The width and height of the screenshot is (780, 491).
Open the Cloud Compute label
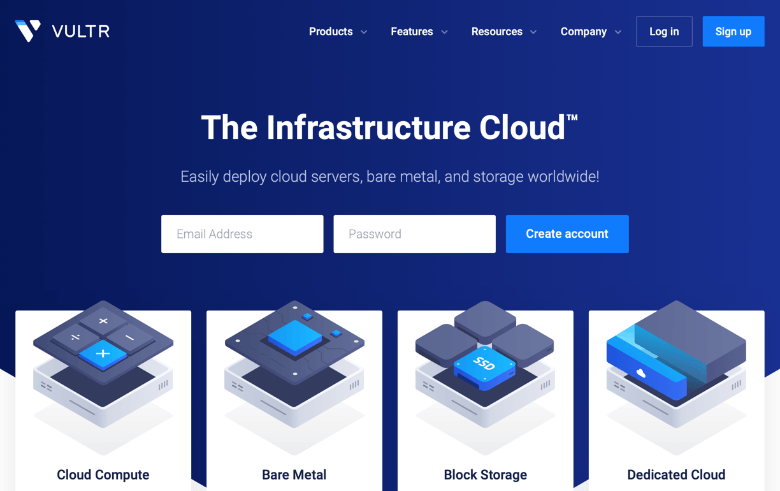103,475
